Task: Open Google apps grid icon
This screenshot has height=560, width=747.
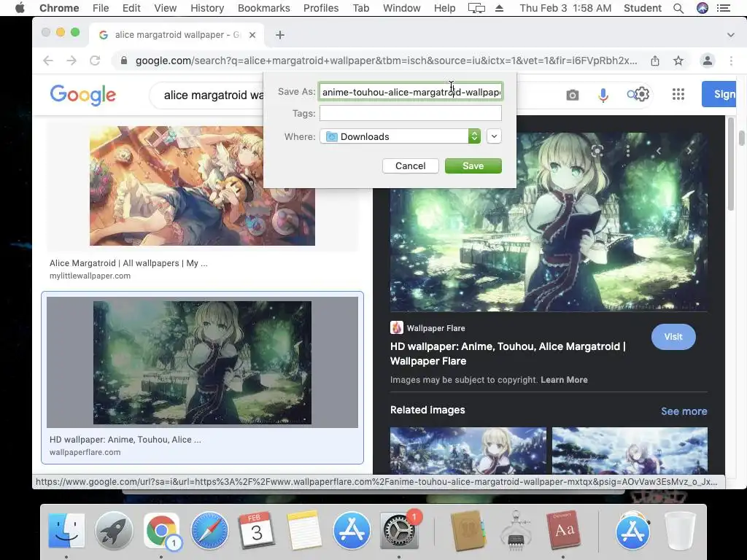Action: coord(678,94)
